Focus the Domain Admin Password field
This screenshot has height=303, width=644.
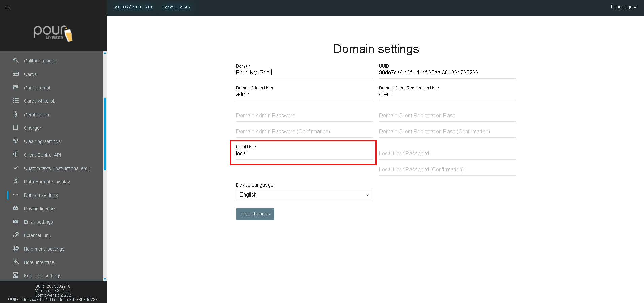coord(304,116)
